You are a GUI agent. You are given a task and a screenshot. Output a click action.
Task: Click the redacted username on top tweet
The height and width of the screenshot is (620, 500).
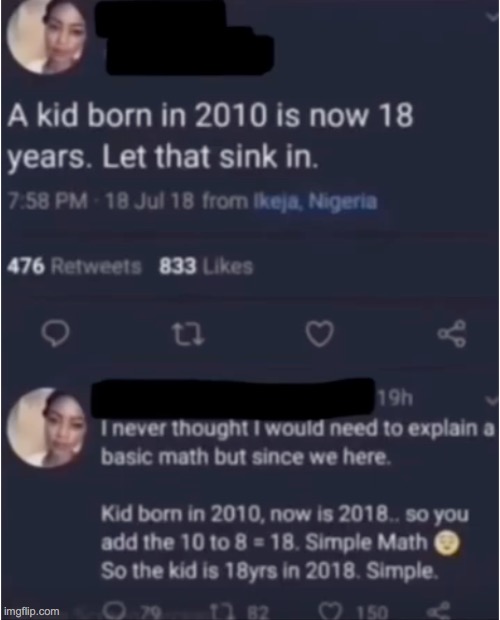click(x=184, y=38)
